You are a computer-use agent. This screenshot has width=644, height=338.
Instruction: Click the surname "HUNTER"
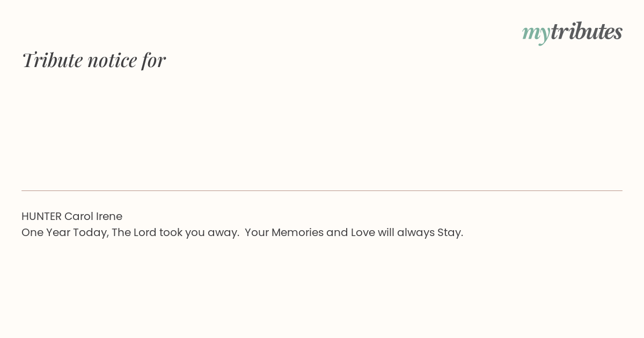[41, 216]
